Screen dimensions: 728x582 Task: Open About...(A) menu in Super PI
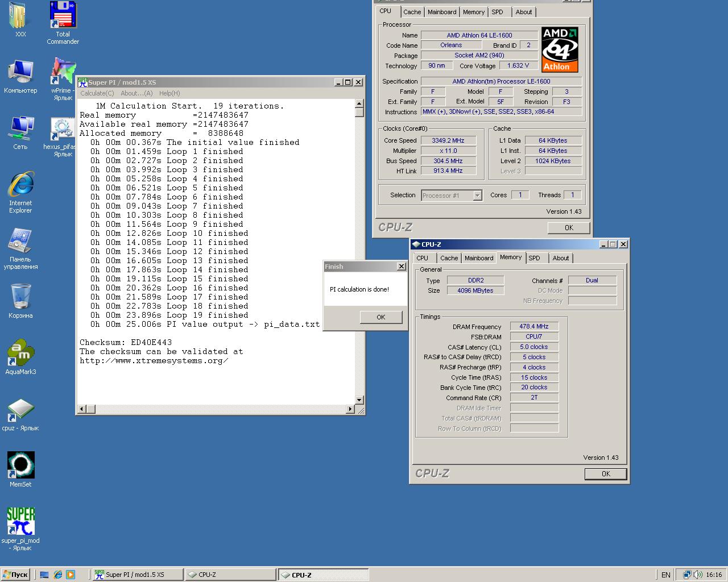click(x=136, y=93)
